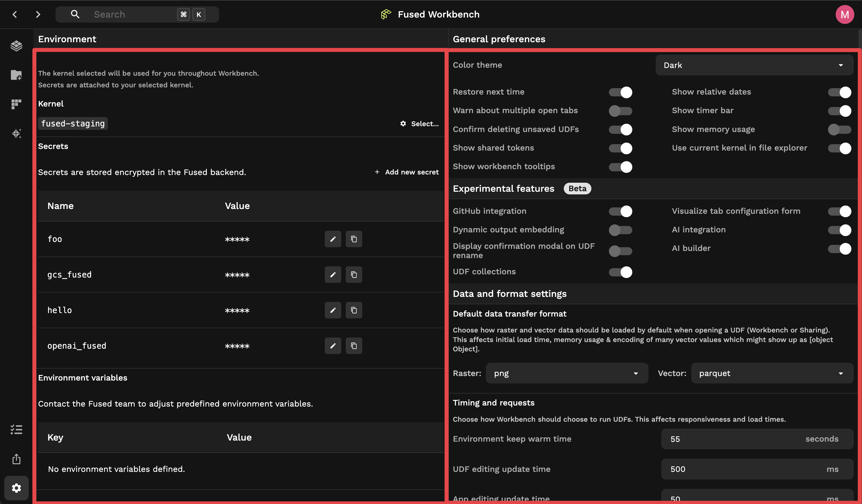Click the openai_fused secret name
The width and height of the screenshot is (862, 504).
[x=77, y=346]
